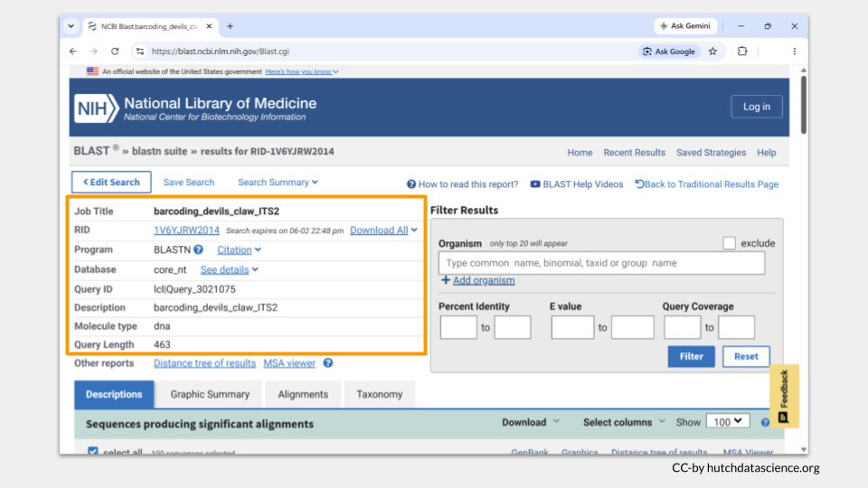
Task: Click the E value minimum field
Action: click(572, 327)
